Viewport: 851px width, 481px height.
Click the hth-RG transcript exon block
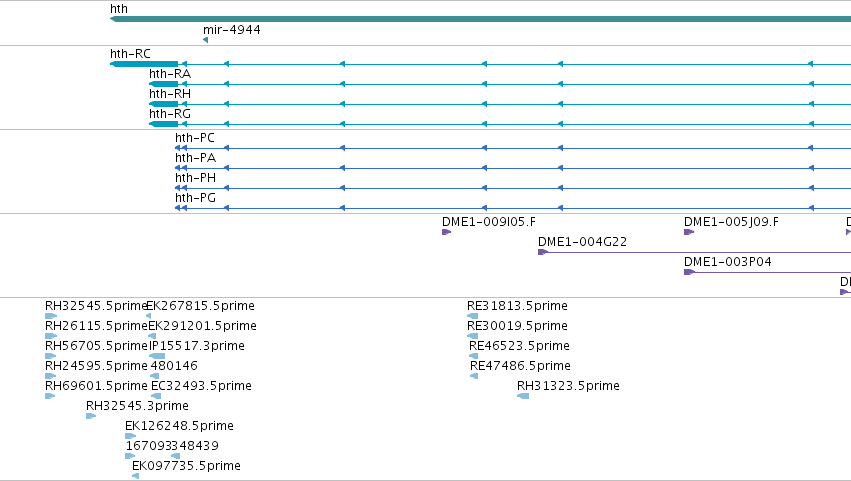163,124
